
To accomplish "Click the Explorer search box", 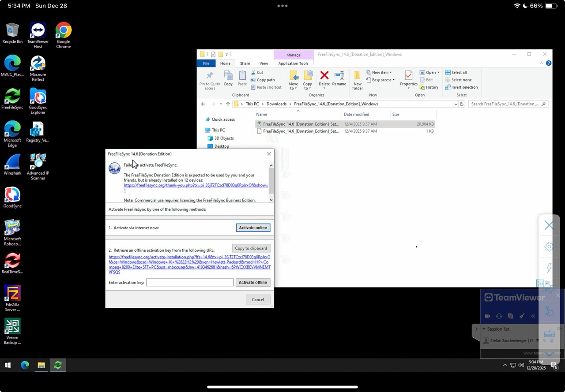I will click(508, 104).
